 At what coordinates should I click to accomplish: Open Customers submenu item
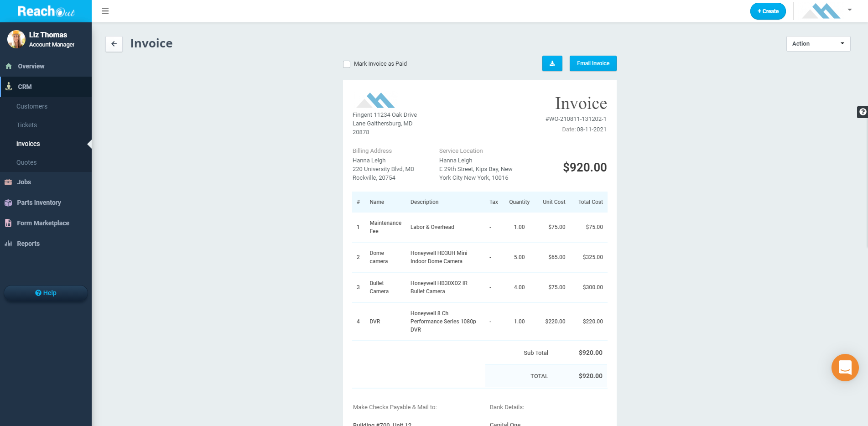[x=32, y=106]
